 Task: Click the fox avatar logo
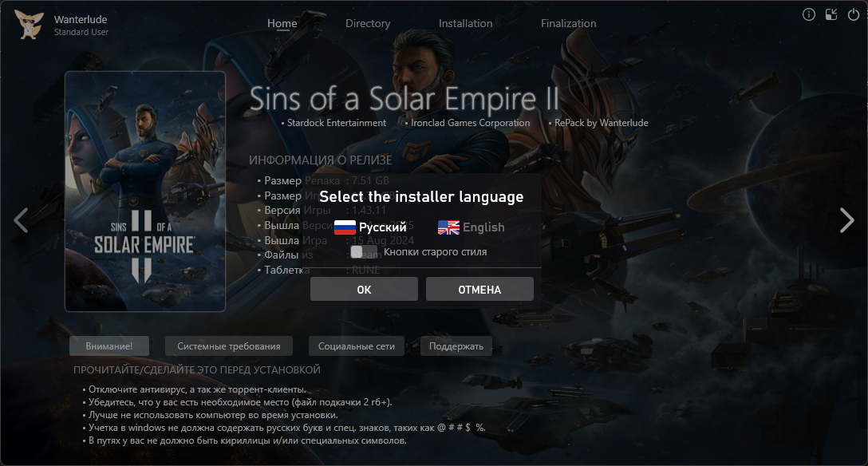[x=29, y=25]
